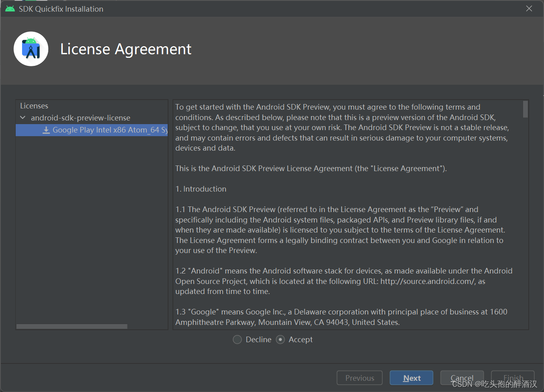The height and width of the screenshot is (392, 544).
Task: Click the download icon beside Google Play Intel x86
Action: point(46,130)
